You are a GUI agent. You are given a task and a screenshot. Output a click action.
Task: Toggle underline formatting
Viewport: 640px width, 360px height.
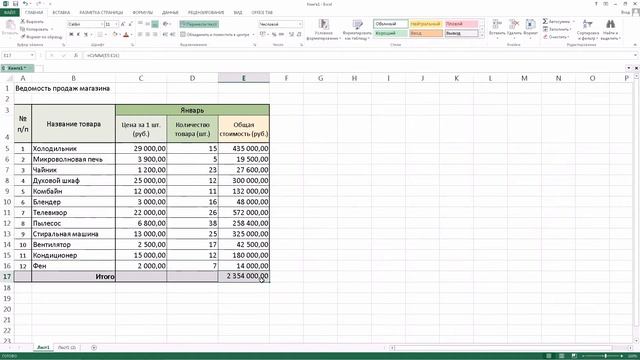(x=86, y=35)
